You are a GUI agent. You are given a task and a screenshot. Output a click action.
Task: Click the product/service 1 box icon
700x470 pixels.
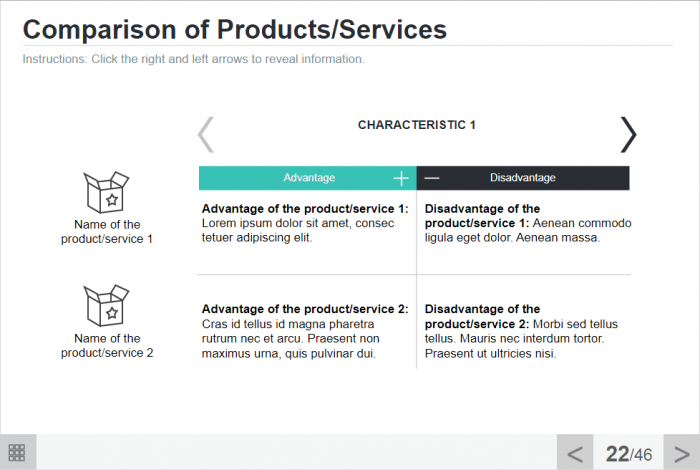tap(106, 192)
